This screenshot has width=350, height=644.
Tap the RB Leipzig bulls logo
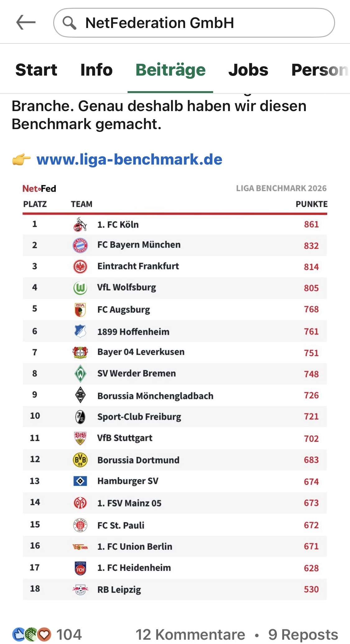pyautogui.click(x=80, y=589)
